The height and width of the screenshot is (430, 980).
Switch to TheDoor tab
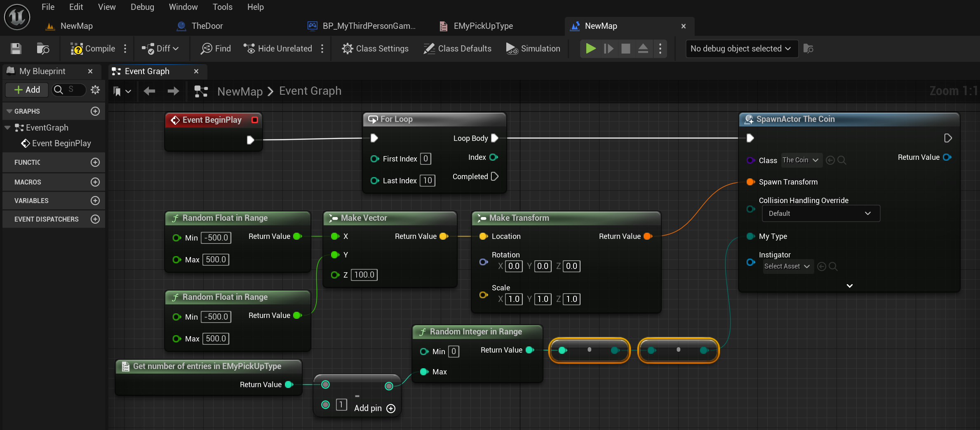click(x=200, y=26)
